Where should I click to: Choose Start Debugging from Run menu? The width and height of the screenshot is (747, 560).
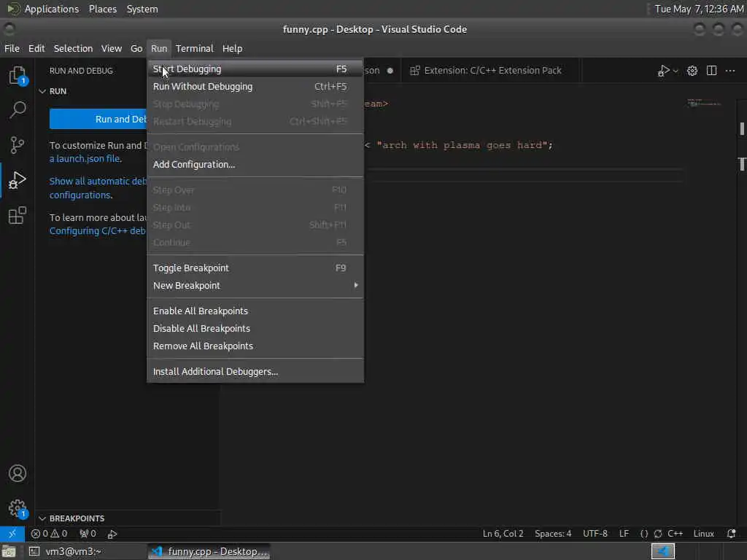click(255, 69)
